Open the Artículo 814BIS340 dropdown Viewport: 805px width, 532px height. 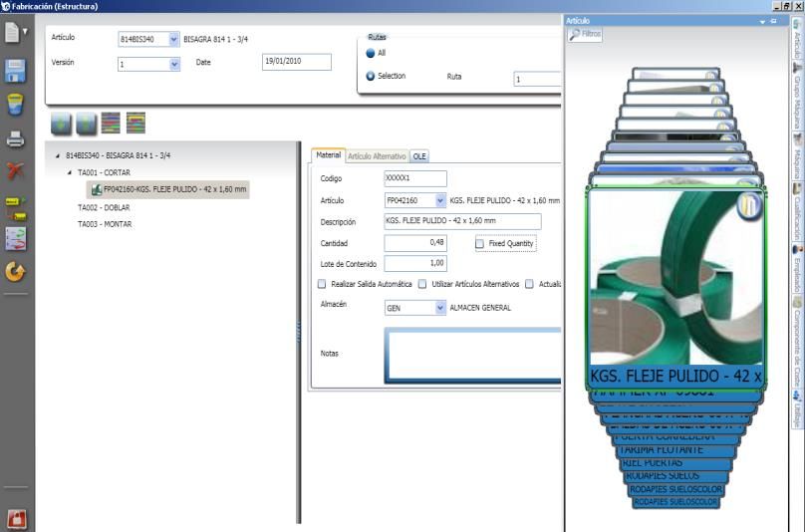[x=175, y=40]
